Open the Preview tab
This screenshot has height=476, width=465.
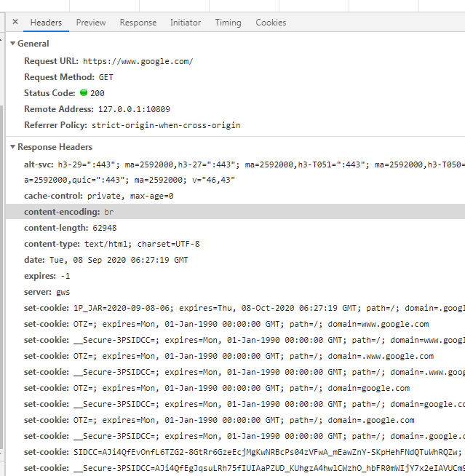tap(91, 23)
